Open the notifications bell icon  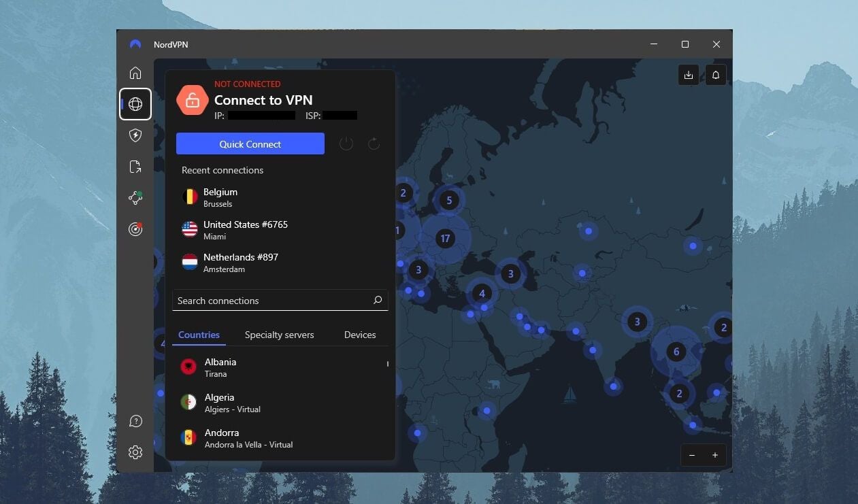[x=716, y=75]
